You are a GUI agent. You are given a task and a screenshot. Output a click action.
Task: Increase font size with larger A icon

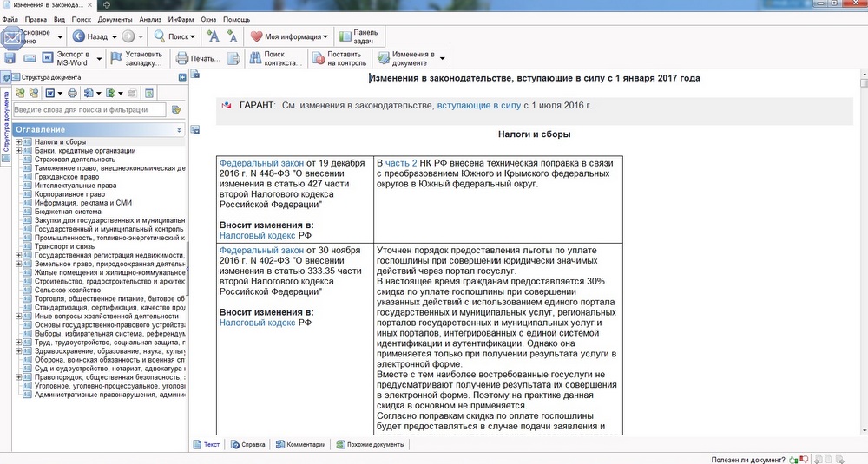coord(213,36)
